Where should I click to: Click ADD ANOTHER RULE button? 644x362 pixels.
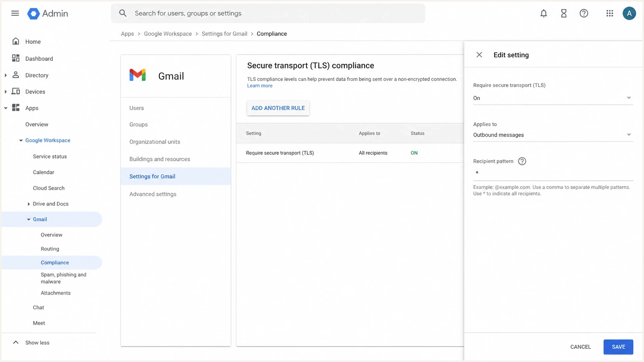[x=278, y=108]
